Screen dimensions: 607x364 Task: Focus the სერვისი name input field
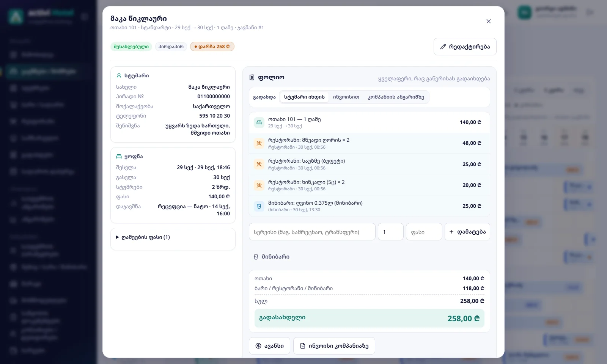[312, 232]
